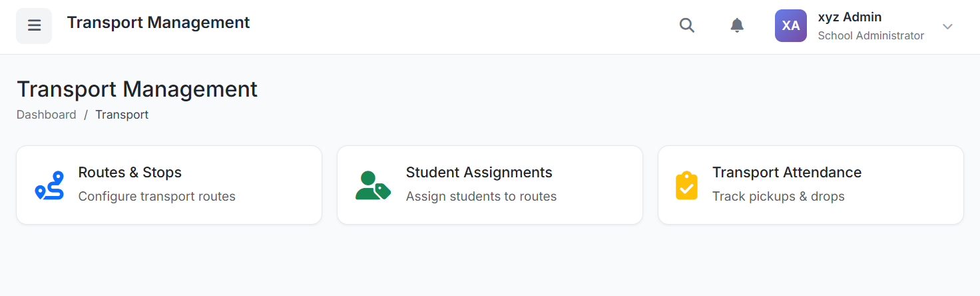Click "Track pickups & drops" description
980x296 pixels.
(778, 197)
